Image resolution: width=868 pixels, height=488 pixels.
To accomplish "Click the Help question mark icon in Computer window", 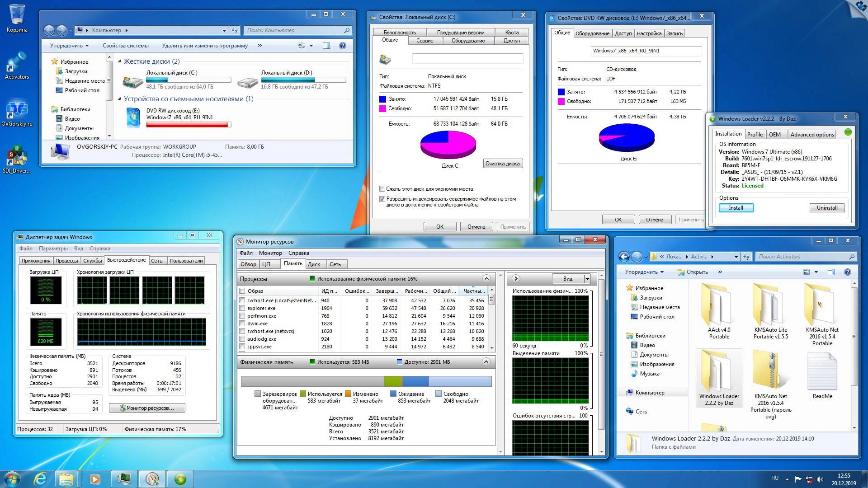I will 342,45.
